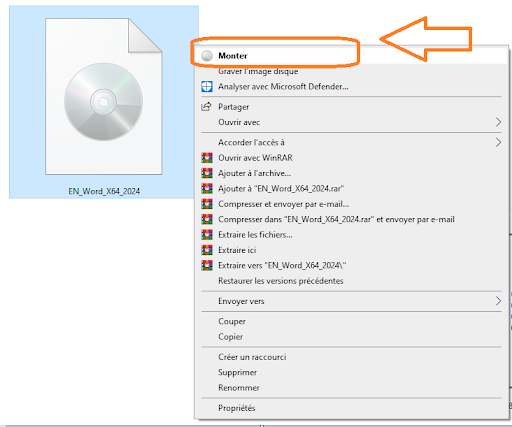The image size is (512, 427).
Task: Click WinRAR icon beside Extraire les fichiers
Action: click(x=207, y=235)
